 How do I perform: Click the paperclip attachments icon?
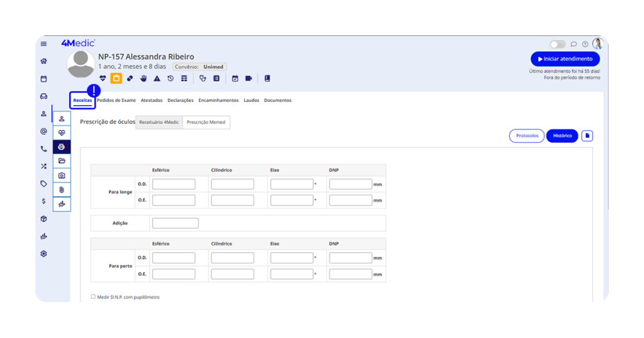(x=62, y=189)
